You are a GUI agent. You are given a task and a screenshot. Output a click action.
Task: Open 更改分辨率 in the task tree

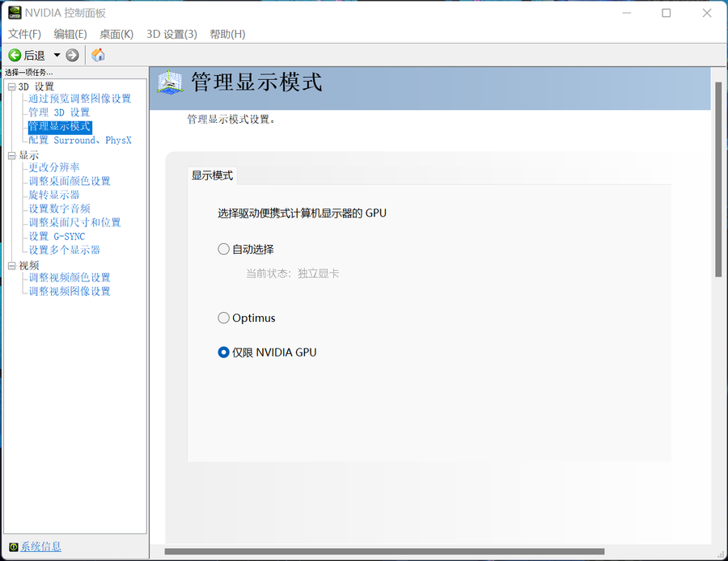pos(54,167)
